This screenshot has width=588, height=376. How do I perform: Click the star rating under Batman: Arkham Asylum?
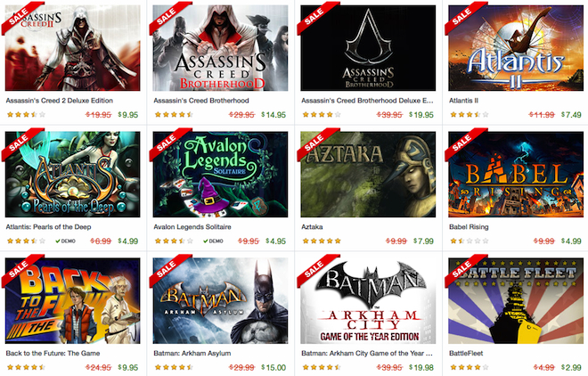[174, 367]
